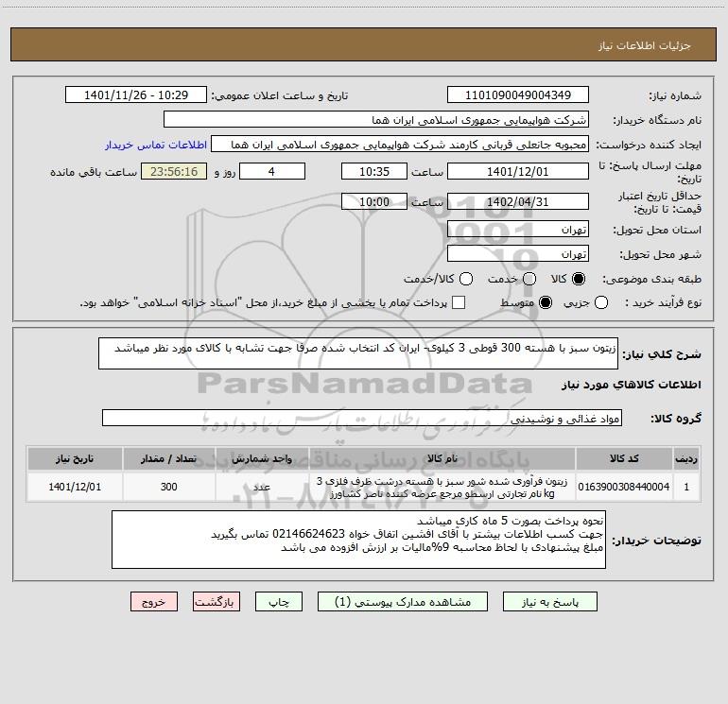728x704 pixels.
Task: Choose the متوسط purchase process option
Action: [x=546, y=302]
